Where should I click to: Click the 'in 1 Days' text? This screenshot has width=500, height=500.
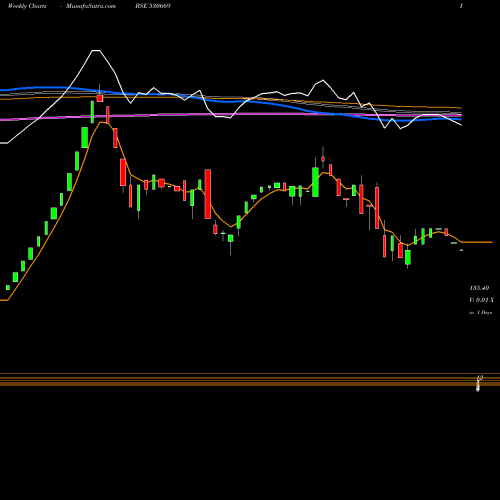coord(480,313)
